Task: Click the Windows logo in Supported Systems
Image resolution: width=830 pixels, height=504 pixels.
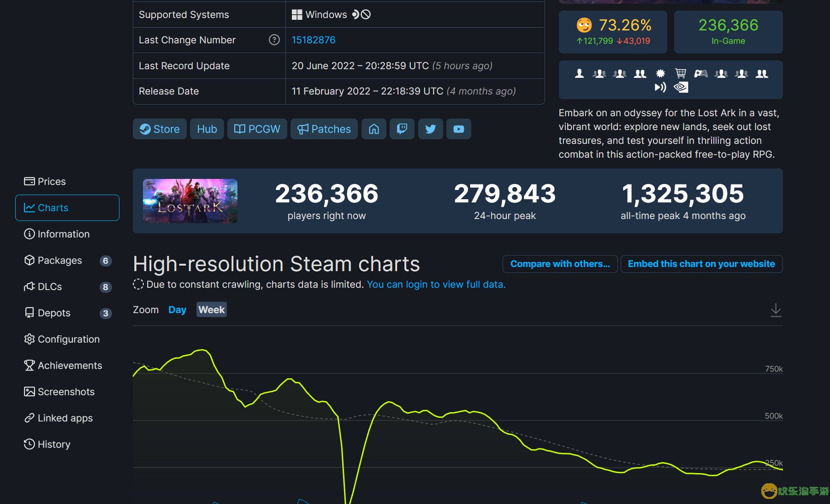Action: [x=297, y=15]
